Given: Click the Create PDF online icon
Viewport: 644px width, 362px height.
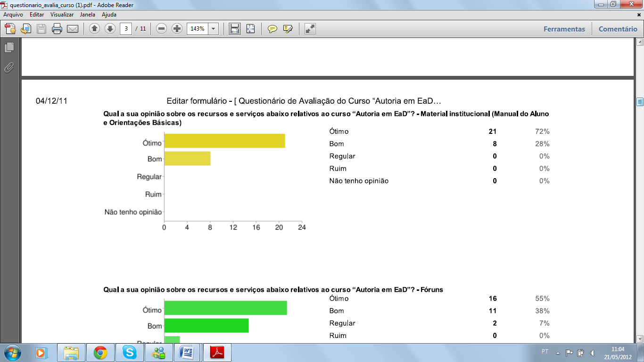Looking at the screenshot, I should (10, 29).
